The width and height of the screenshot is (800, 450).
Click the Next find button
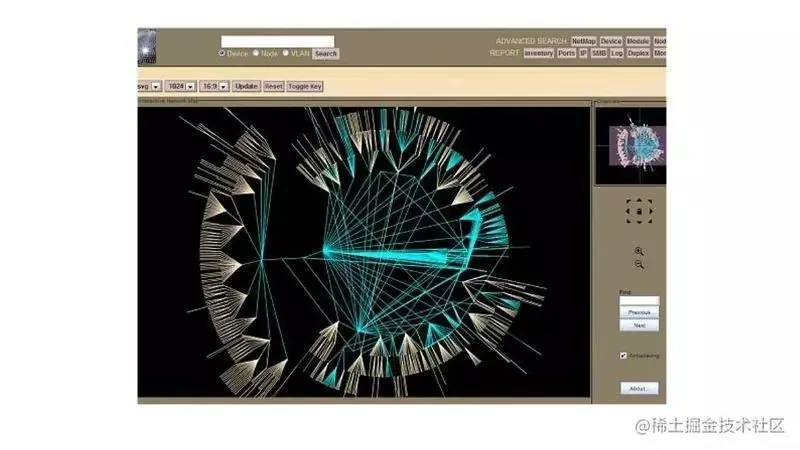[x=639, y=326]
